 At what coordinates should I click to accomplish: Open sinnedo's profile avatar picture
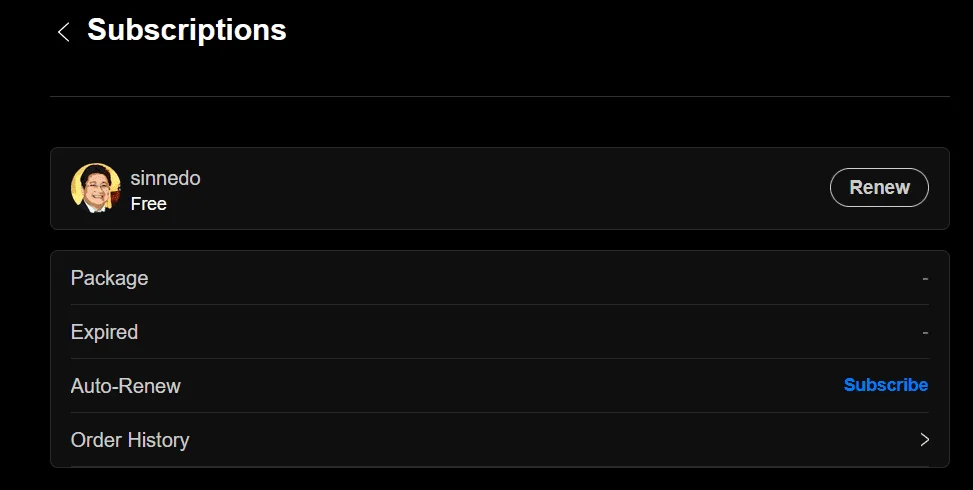(96, 188)
